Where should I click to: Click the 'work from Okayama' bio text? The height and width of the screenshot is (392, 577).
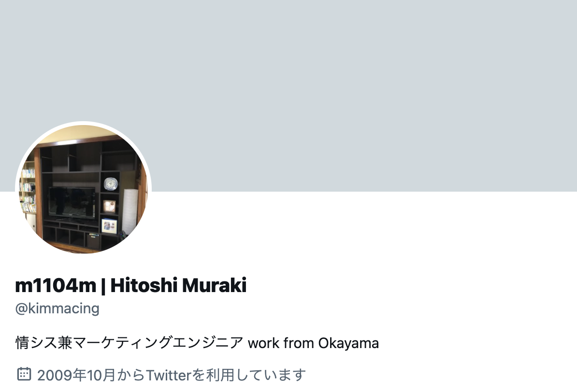point(314,343)
